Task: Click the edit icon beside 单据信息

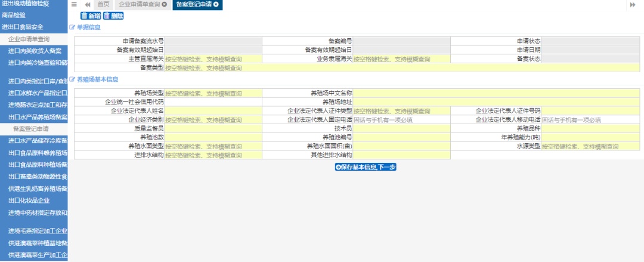Action: coord(72,27)
